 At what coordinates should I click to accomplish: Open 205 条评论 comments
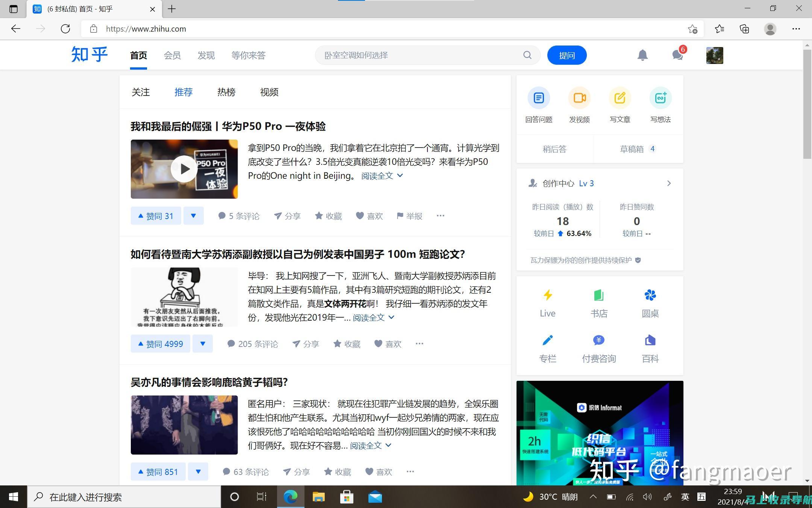pyautogui.click(x=253, y=344)
